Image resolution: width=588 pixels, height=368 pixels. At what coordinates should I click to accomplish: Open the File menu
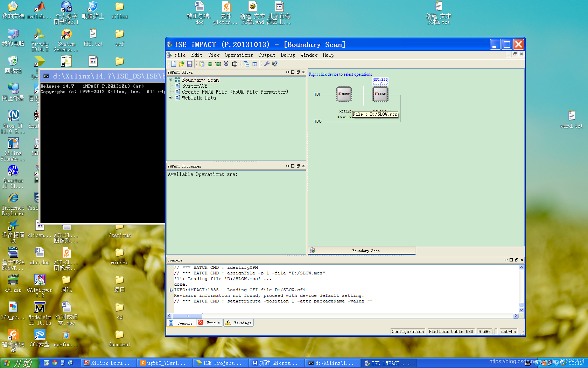point(180,55)
